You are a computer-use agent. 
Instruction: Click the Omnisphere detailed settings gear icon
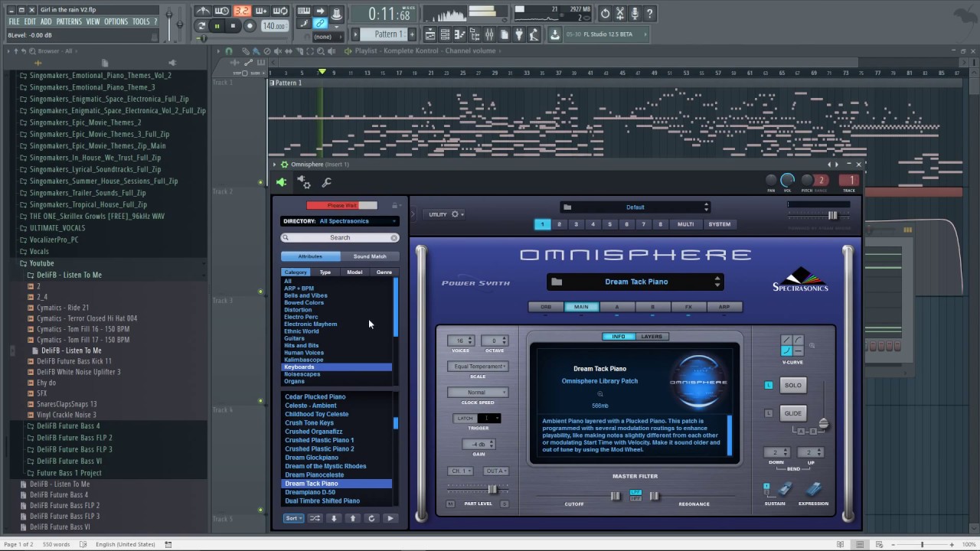(x=304, y=182)
